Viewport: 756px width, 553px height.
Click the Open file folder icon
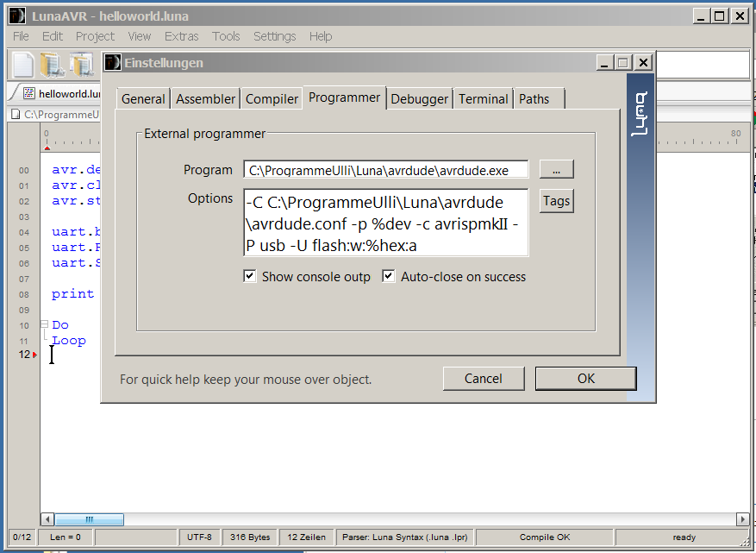tap(52, 65)
